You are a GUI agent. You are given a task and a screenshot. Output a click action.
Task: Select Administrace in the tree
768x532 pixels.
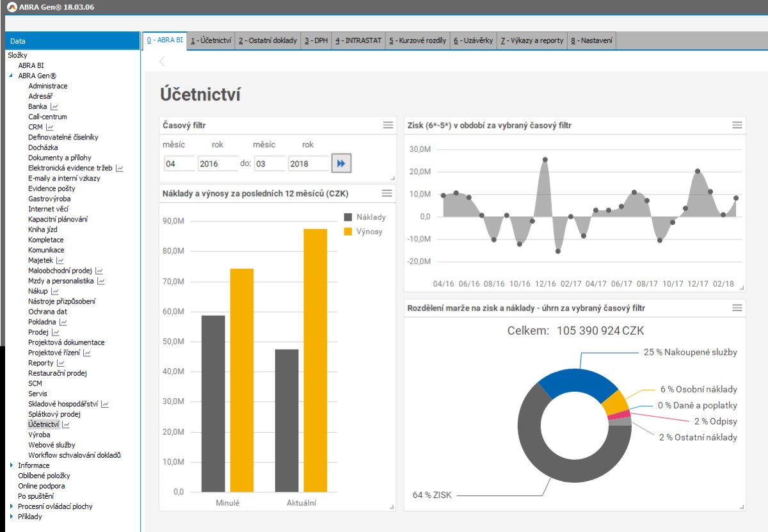point(48,86)
